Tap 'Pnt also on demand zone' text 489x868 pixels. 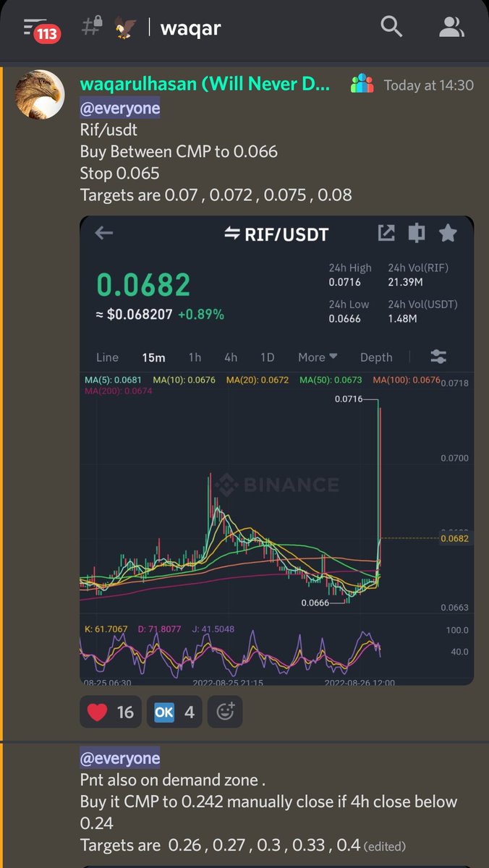(173, 780)
